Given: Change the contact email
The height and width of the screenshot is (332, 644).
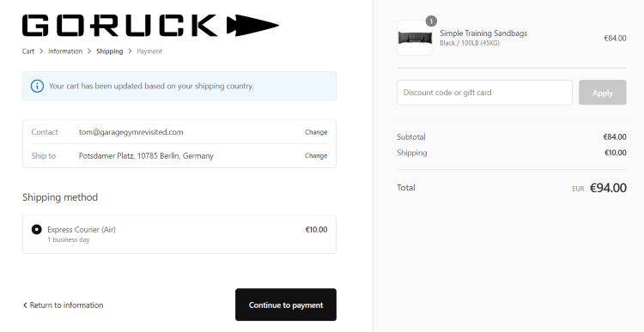Looking at the screenshot, I should coord(316,132).
